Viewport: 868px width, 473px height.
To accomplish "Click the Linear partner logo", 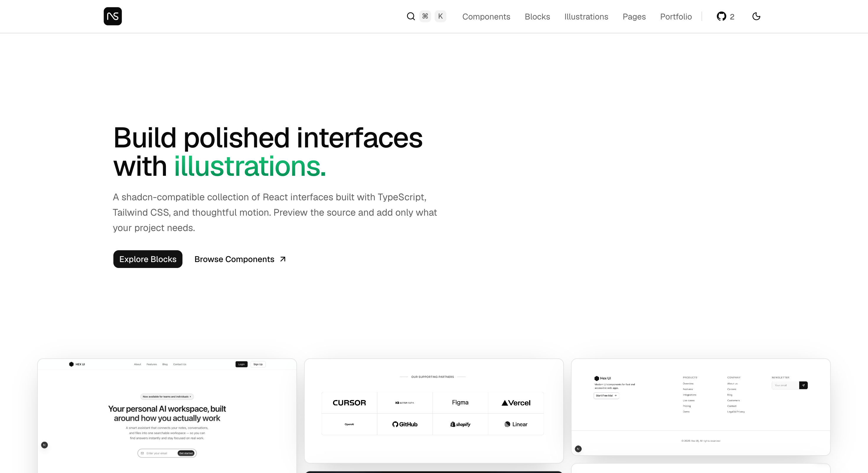I will click(515, 424).
